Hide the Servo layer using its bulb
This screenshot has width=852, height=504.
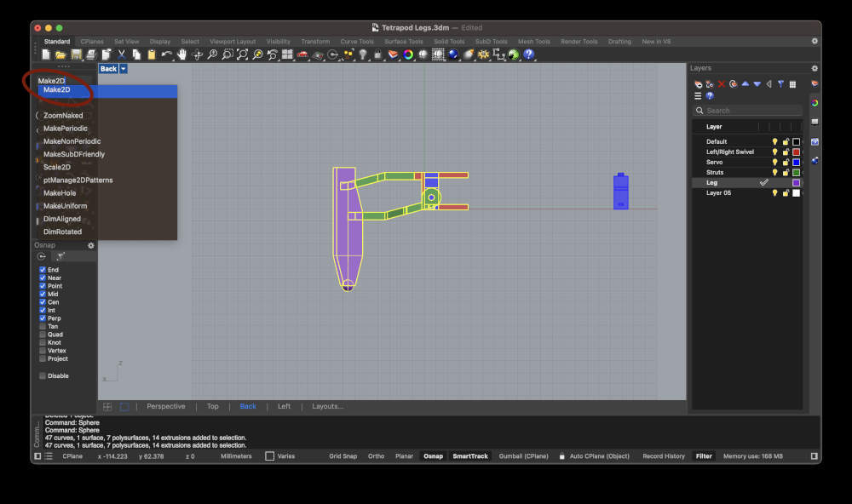coord(774,162)
